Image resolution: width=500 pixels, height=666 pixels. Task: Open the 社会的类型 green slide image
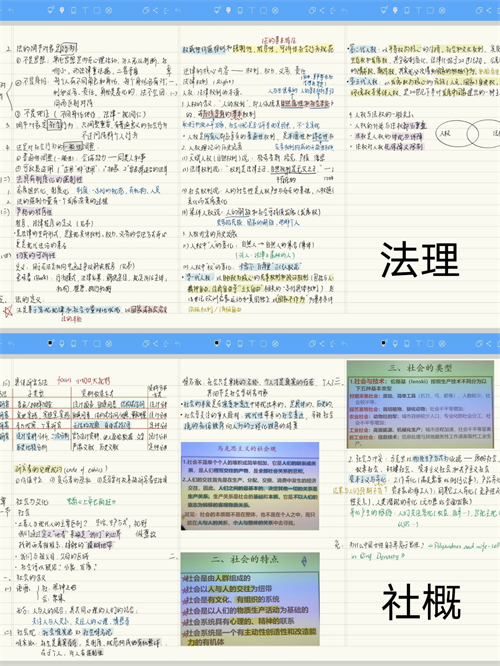point(420,404)
